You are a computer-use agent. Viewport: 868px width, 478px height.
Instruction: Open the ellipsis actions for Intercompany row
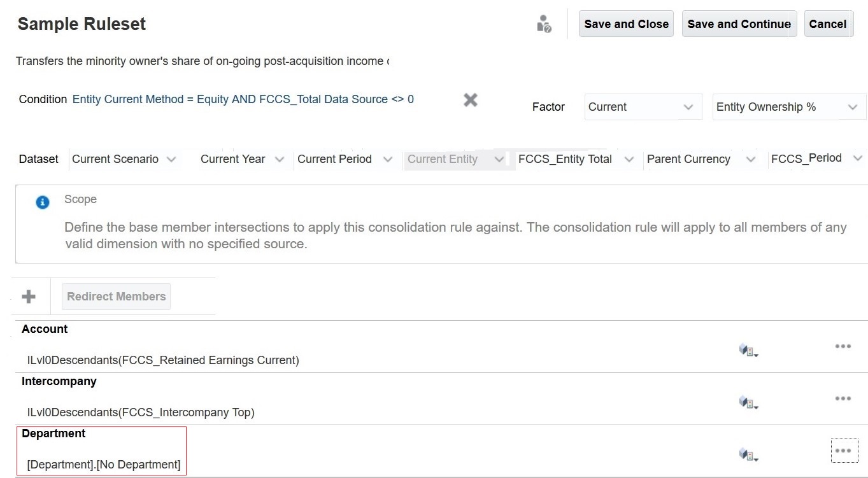click(x=843, y=398)
